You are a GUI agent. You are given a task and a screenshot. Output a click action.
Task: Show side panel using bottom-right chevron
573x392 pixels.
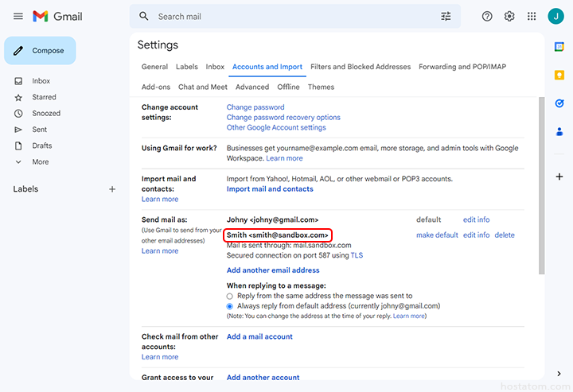coord(559,374)
